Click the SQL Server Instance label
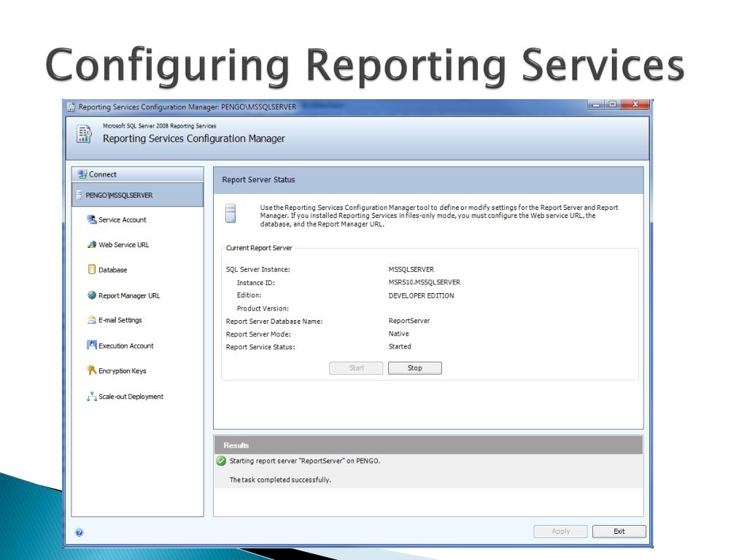The width and height of the screenshot is (747, 560). tap(258, 270)
